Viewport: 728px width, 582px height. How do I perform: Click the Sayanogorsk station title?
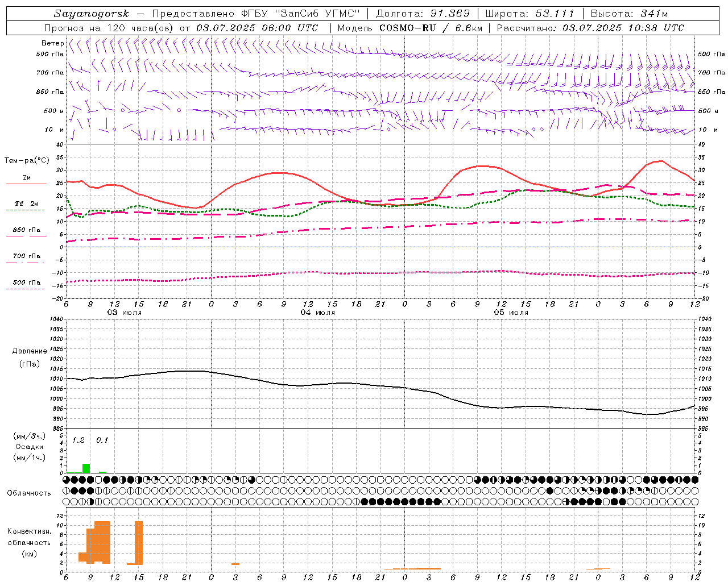coord(92,14)
